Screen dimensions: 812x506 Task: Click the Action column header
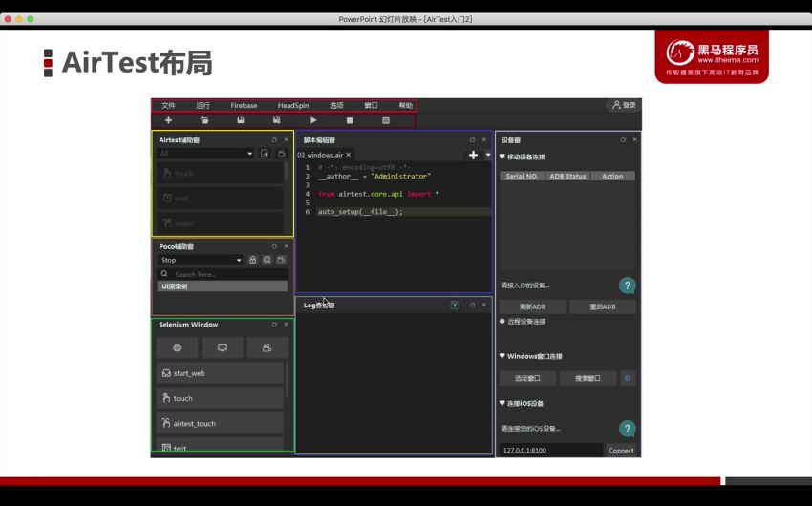tap(612, 176)
